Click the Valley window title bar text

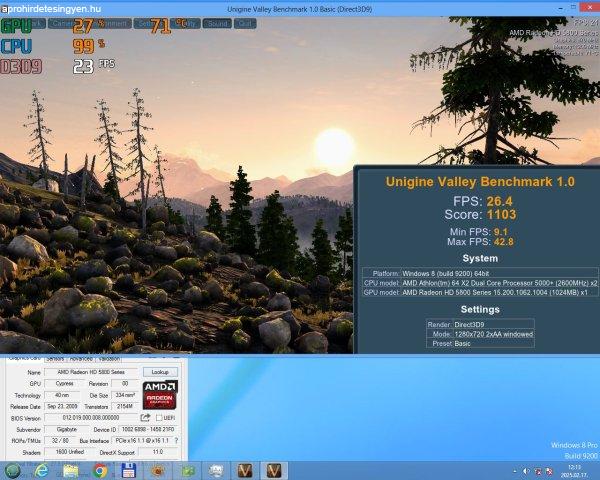(300, 9)
